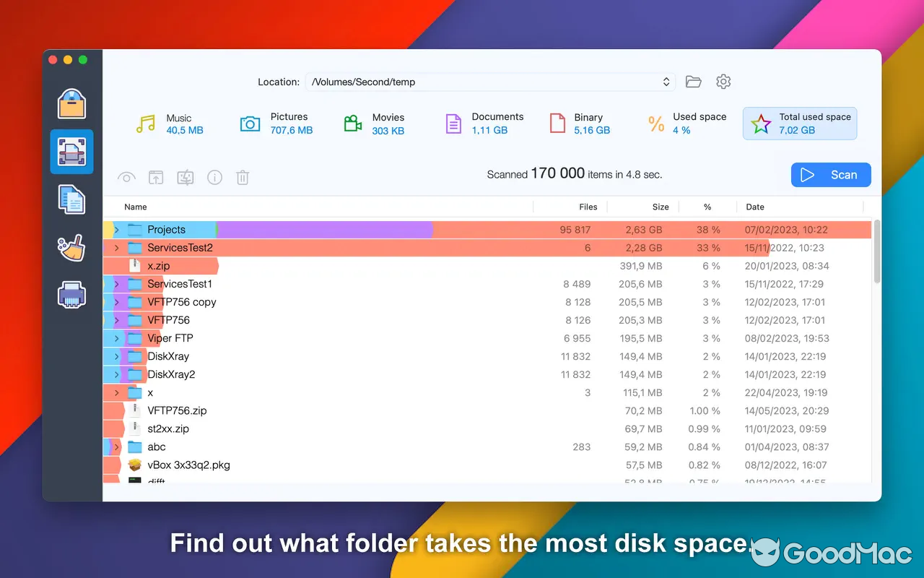924x578 pixels.
Task: Open a folder with the folder browse icon
Action: pos(693,82)
